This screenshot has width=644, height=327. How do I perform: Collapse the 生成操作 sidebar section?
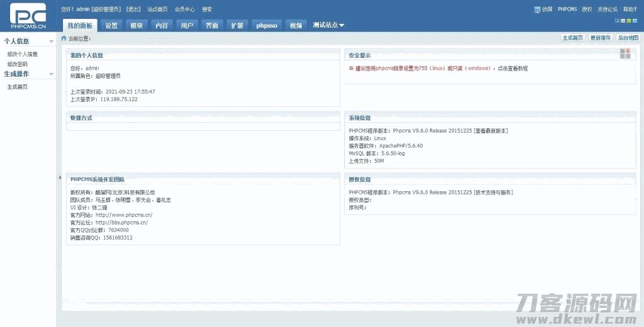tap(52, 74)
